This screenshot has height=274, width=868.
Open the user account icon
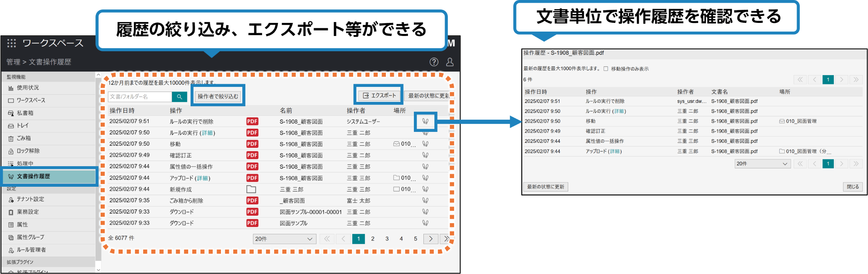pyautogui.click(x=450, y=62)
